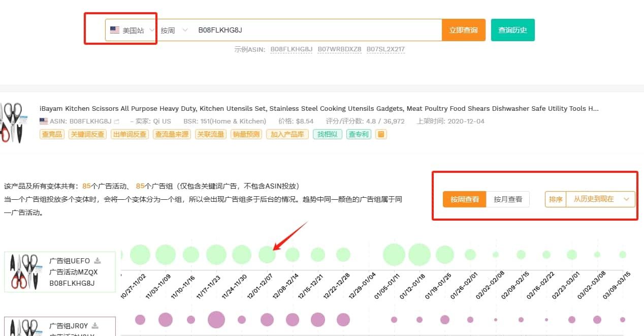Click the ASIN search input field
Screen dimensions: 644x336
[x=305, y=29]
